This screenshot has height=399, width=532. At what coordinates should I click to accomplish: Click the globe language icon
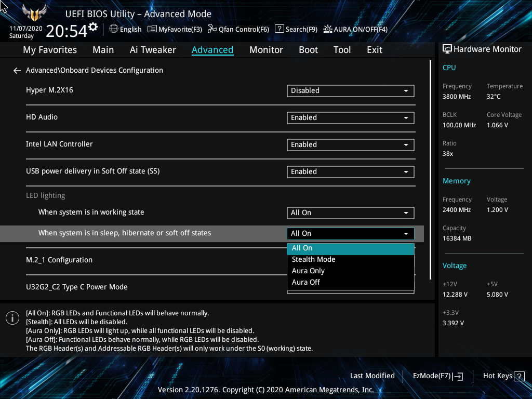tap(114, 29)
